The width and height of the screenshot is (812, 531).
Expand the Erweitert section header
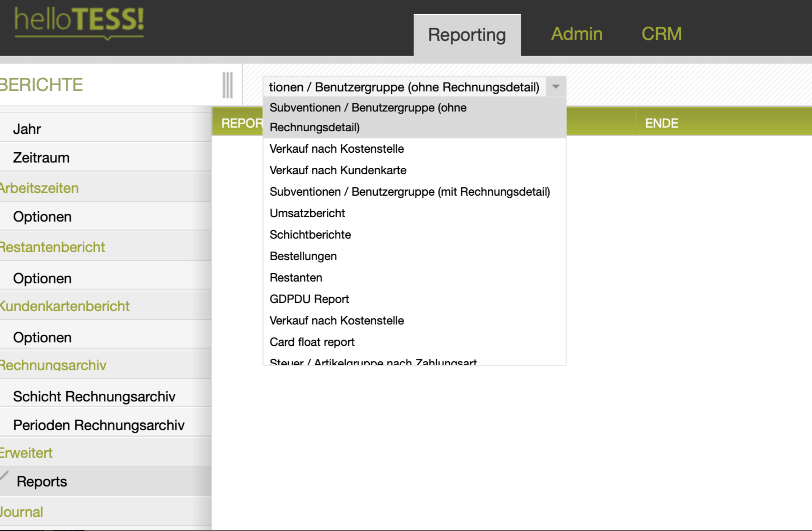(x=105, y=453)
